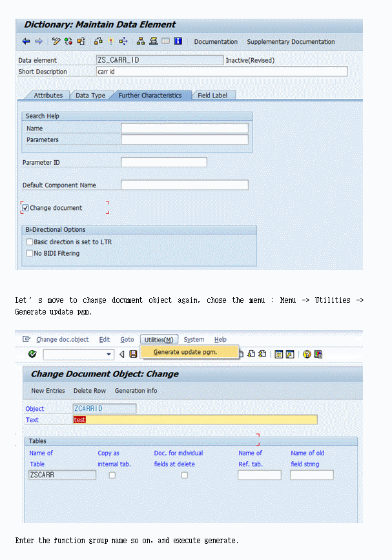Check Doc. for individual fields at delete

tap(185, 475)
